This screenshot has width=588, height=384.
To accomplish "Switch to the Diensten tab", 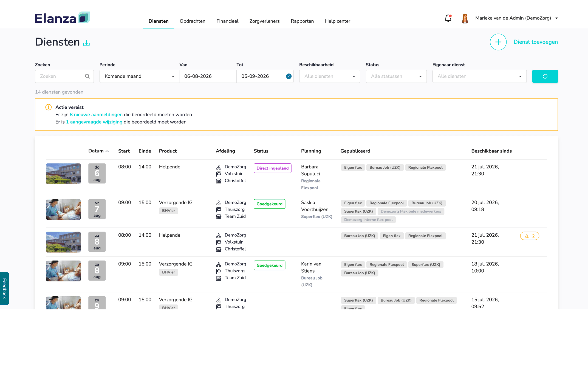I will pos(159,21).
